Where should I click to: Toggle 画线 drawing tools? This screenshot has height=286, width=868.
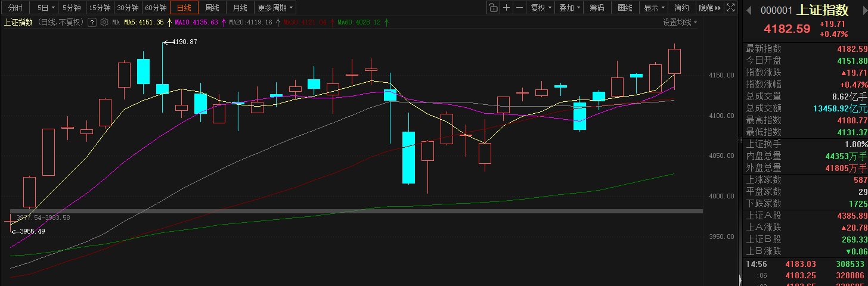tap(625, 8)
